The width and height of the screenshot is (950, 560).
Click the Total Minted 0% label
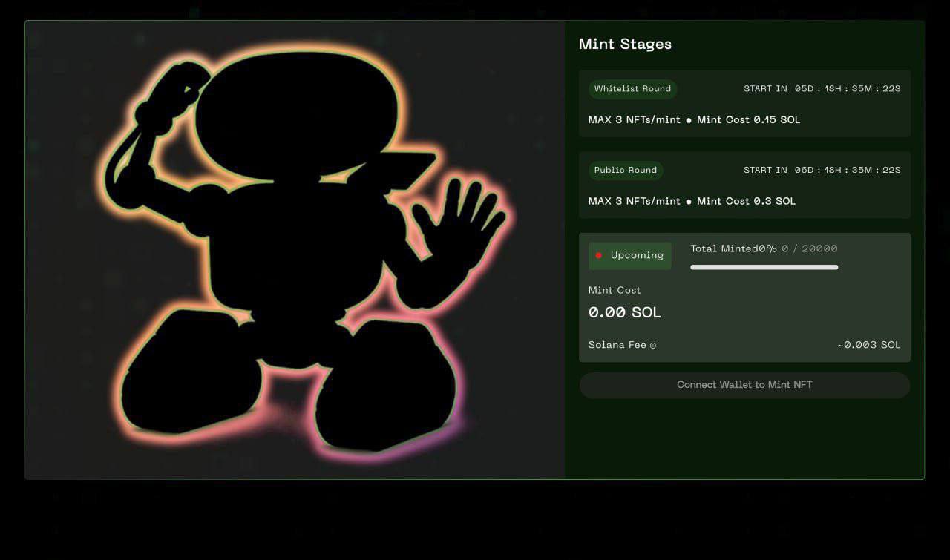click(x=733, y=249)
